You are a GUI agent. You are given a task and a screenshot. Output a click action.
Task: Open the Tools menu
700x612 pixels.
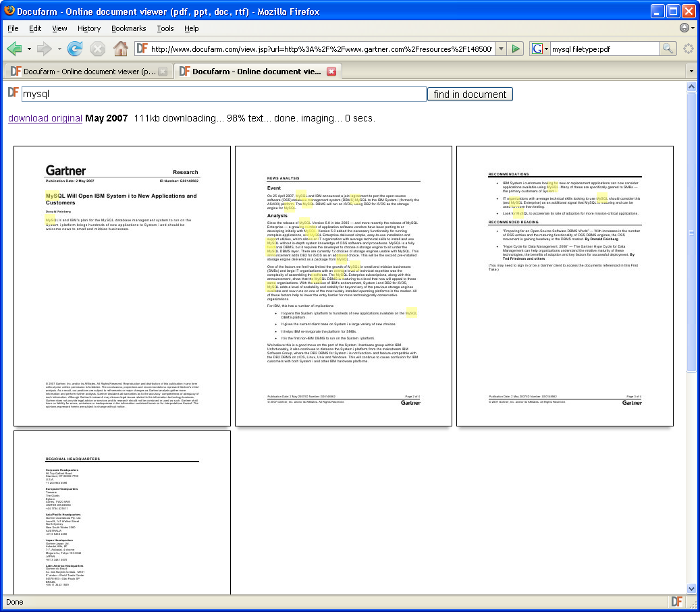pyautogui.click(x=165, y=28)
